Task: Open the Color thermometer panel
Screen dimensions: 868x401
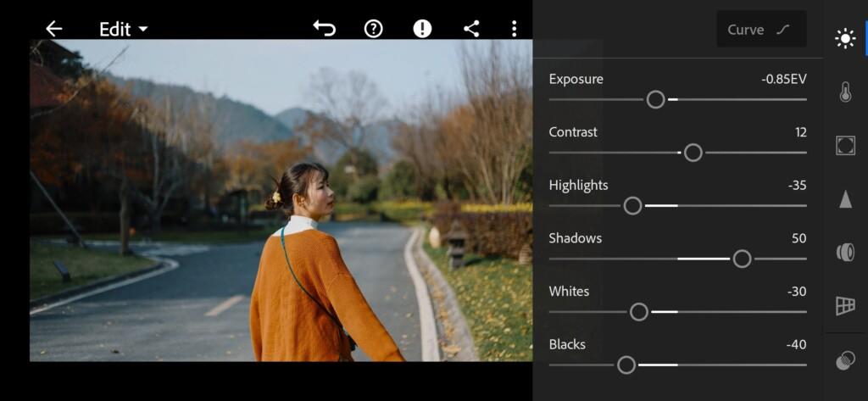Action: (x=845, y=92)
